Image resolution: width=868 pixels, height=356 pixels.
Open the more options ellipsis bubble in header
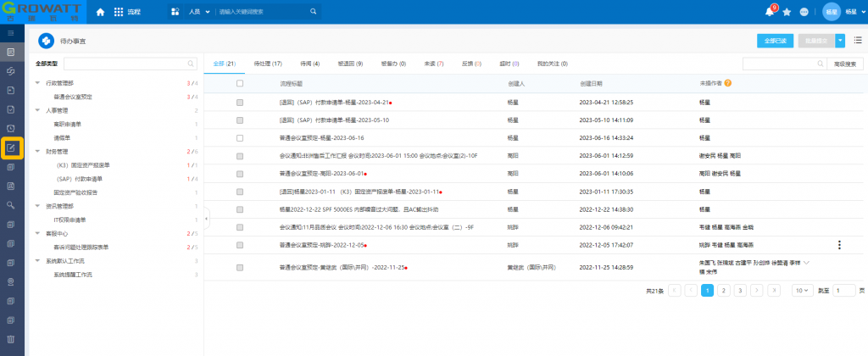click(804, 12)
